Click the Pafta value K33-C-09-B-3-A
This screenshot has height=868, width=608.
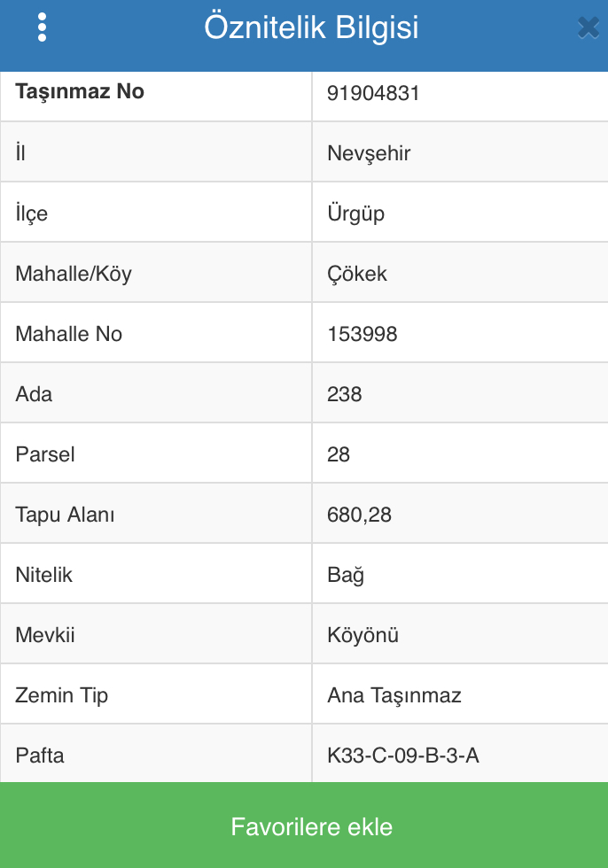pos(403,756)
